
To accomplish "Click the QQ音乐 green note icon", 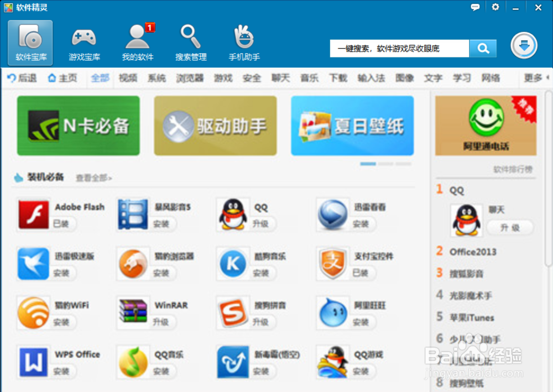I will pos(133,362).
